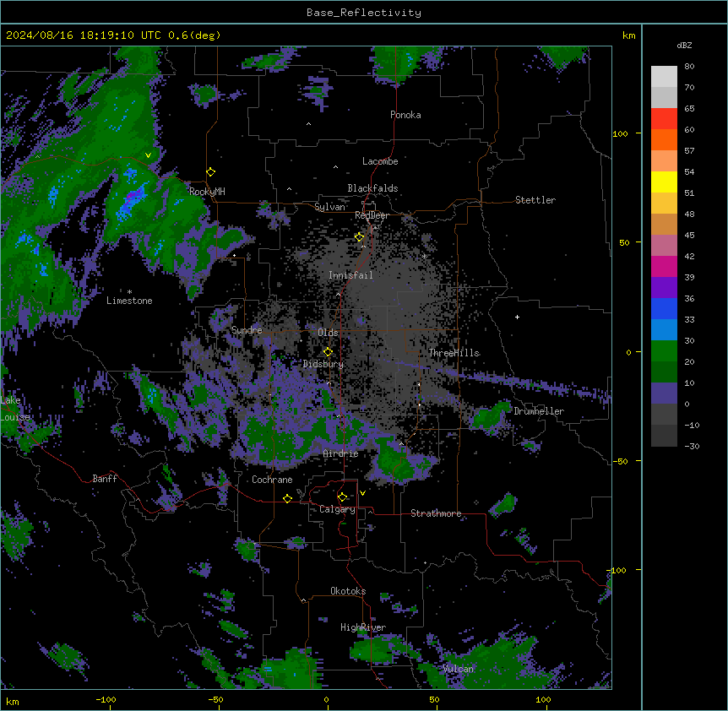This screenshot has height=711, width=728.
Task: Click the yellow diamond marker below Cochrane
Action: coord(287,498)
